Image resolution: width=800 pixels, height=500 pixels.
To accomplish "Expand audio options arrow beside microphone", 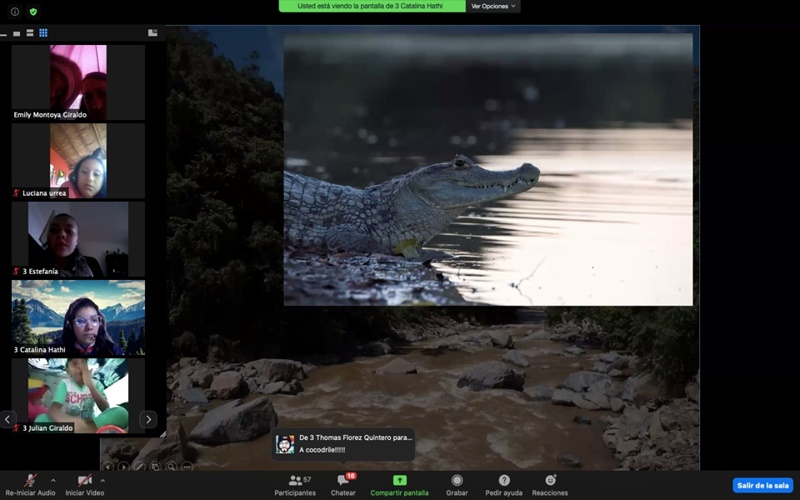I will pyautogui.click(x=53, y=479).
